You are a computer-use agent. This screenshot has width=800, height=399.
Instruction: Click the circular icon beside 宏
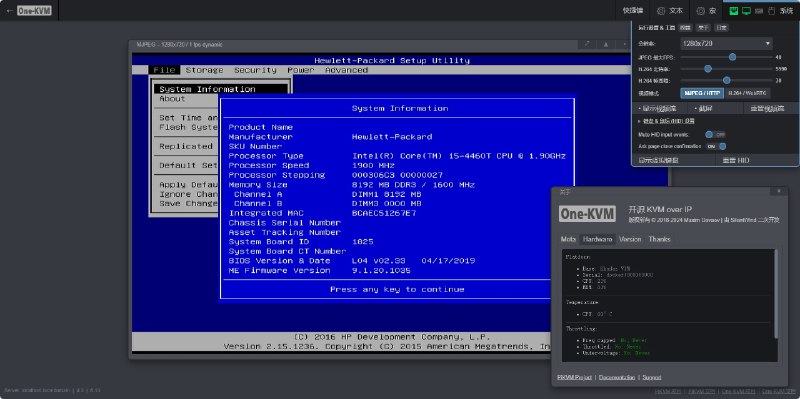point(701,11)
